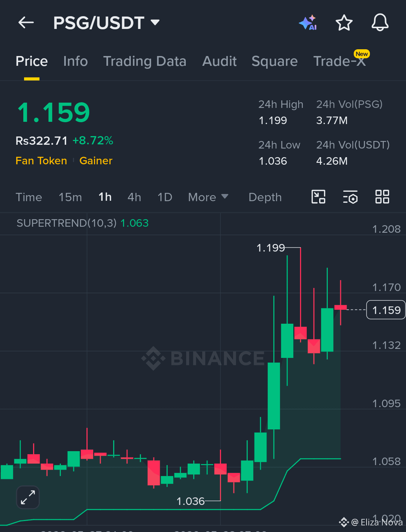Tap the 24h Low value 1.036

coord(273,161)
